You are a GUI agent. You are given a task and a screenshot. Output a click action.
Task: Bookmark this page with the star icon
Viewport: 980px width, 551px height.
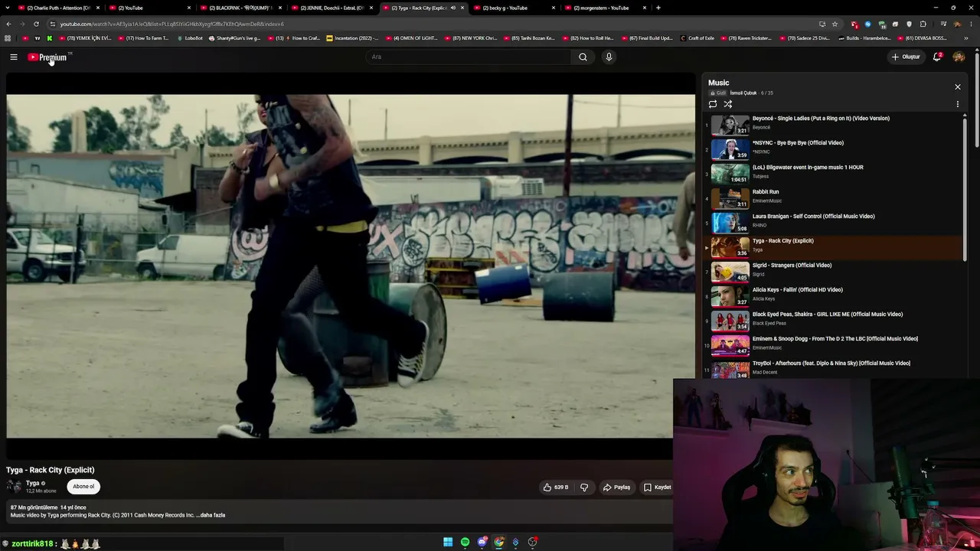[835, 24]
